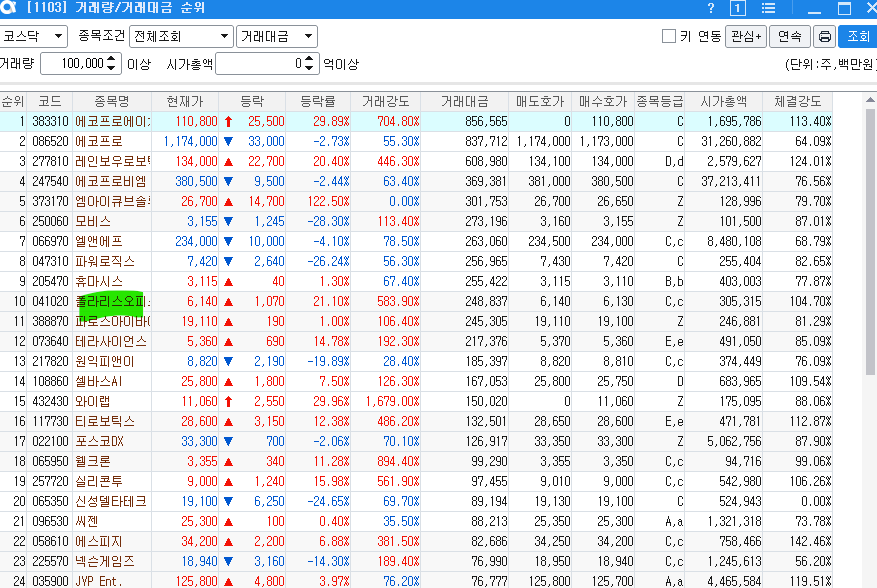Sort by 거래강도 column header
The image size is (877, 588).
pos(386,101)
